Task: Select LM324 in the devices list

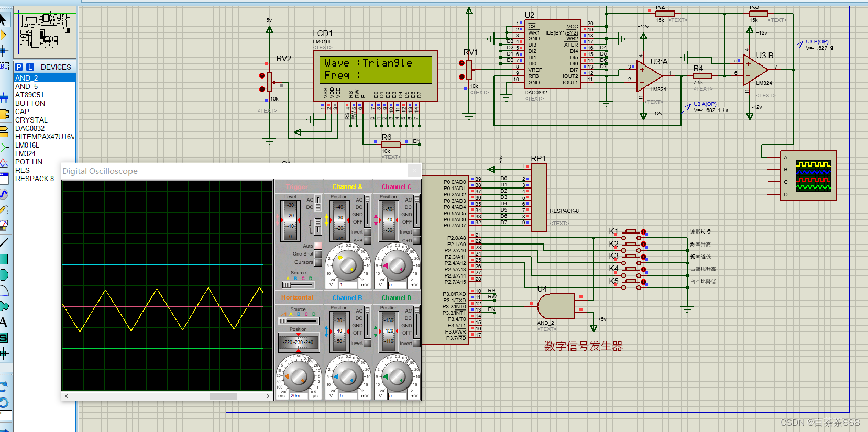Action: 45,153
